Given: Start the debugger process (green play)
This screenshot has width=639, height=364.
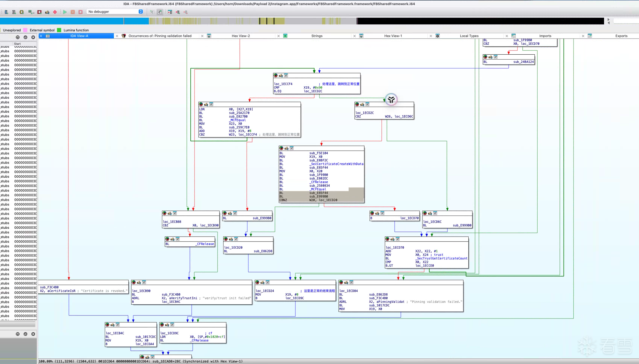Looking at the screenshot, I should pos(65,12).
